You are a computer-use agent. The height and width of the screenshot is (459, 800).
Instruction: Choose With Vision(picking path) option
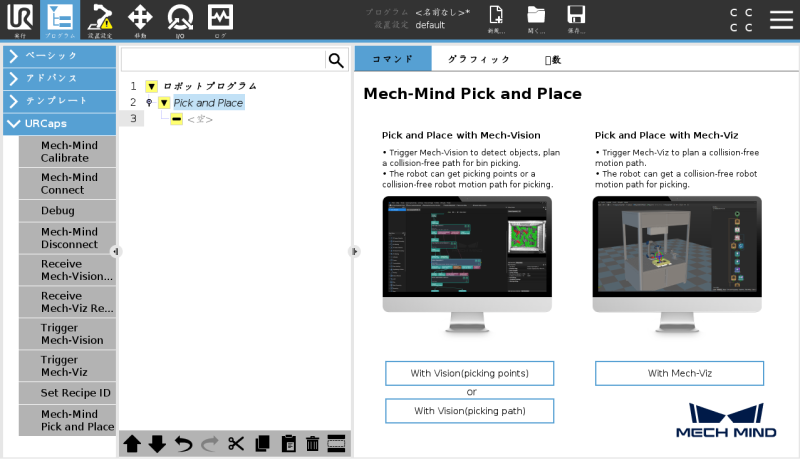(x=469, y=411)
